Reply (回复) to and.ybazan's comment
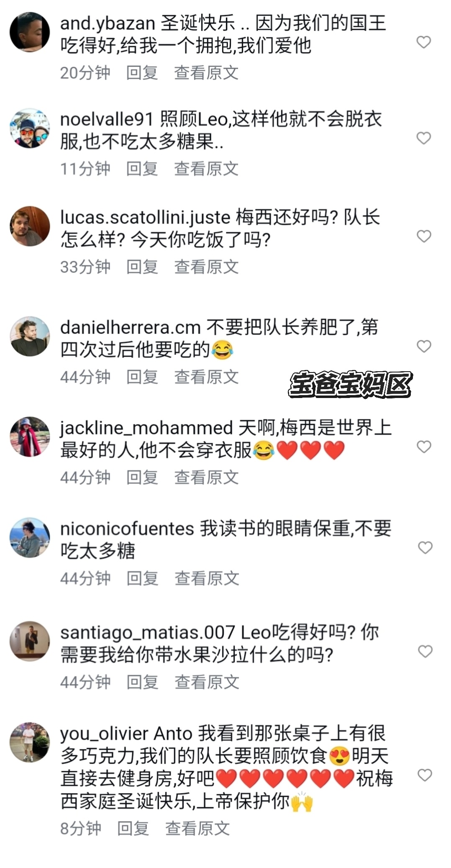The image size is (451, 868). click(x=142, y=73)
